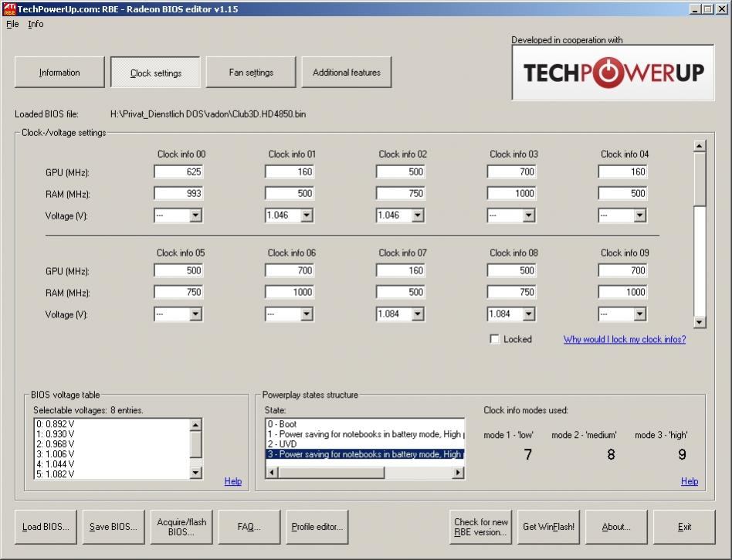732x560 pixels.
Task: Click Clock info 03 GPU MHz field
Action: pos(512,172)
